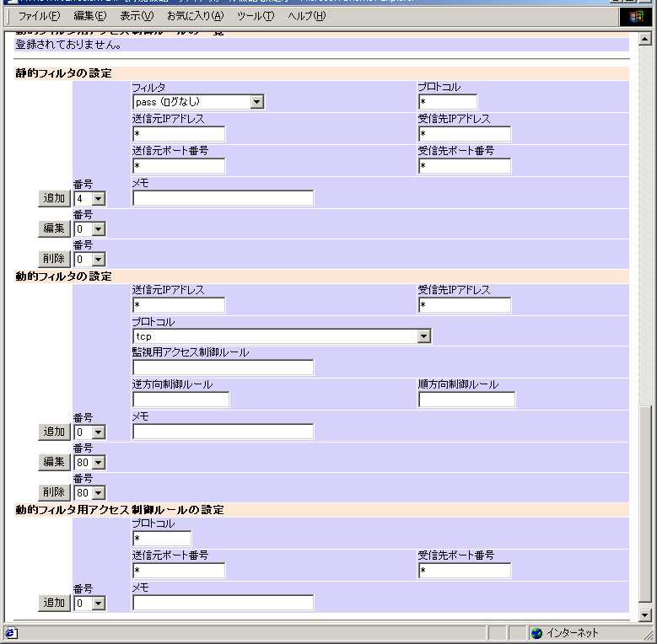The image size is (657, 644).
Task: Click the 静的フィルタ 送信元IPアドレス field
Action: (179, 134)
